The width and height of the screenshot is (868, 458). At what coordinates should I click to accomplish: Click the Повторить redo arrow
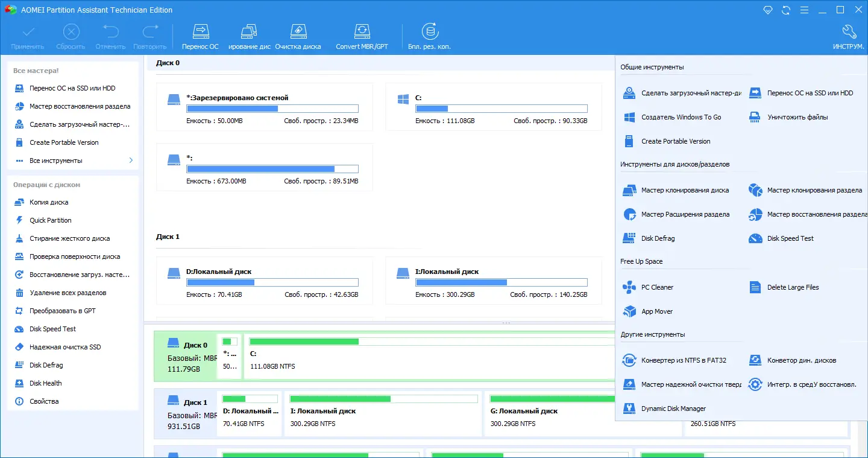pyautogui.click(x=150, y=37)
